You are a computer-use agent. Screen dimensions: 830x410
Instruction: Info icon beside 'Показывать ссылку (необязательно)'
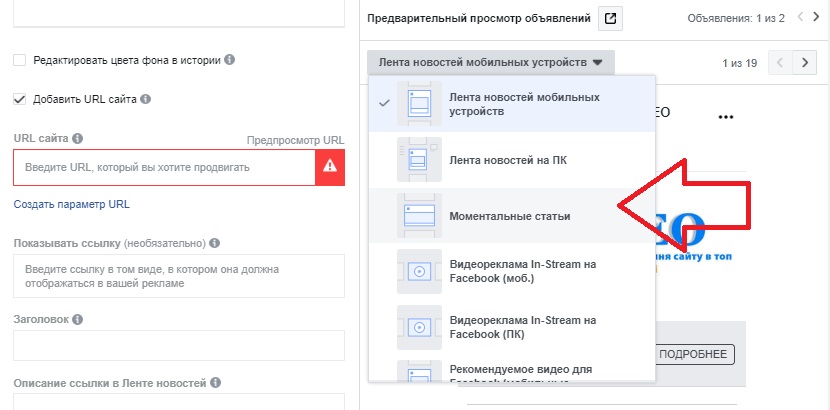(x=214, y=243)
